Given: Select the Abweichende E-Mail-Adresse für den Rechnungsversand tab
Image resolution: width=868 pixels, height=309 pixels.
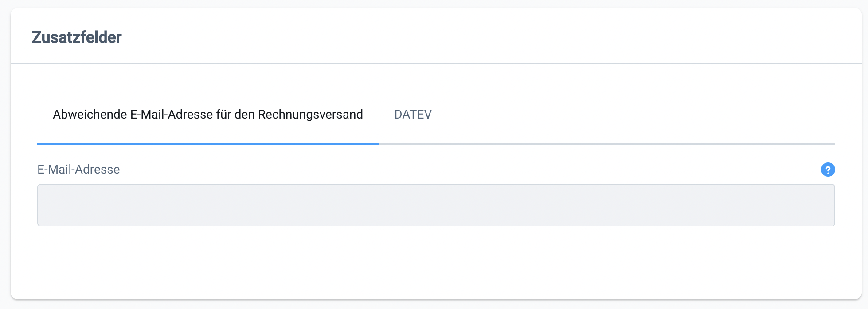Looking at the screenshot, I should tap(207, 115).
